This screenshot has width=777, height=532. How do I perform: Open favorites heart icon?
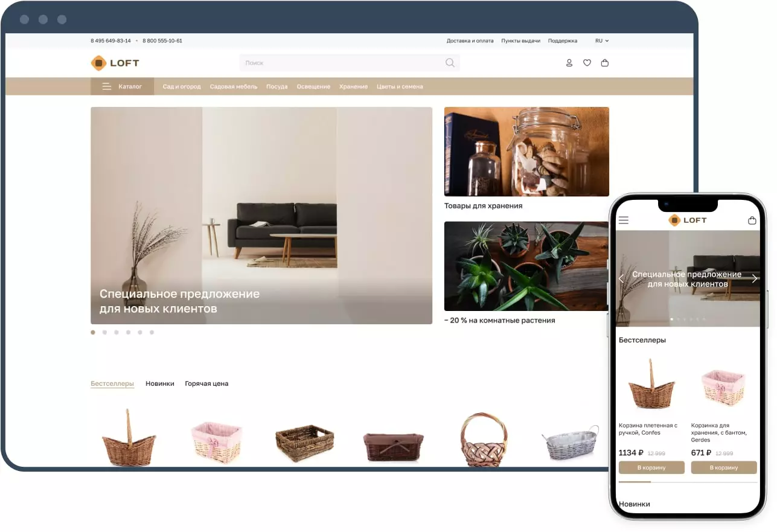tap(587, 63)
